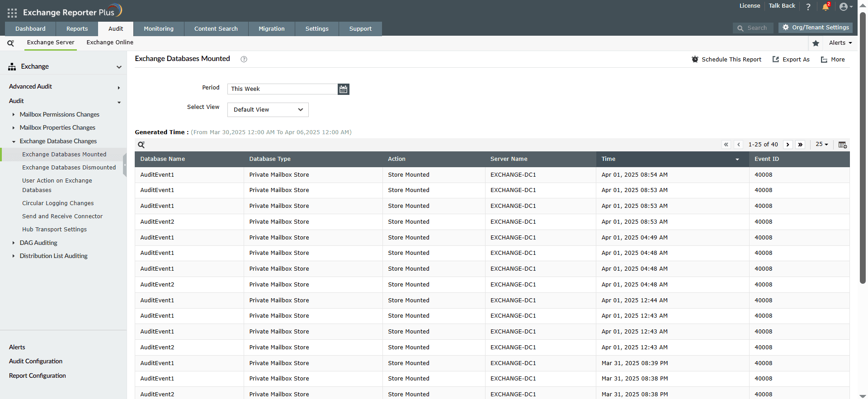Switch to the Settings tab
The height and width of the screenshot is (399, 868).
tap(317, 29)
